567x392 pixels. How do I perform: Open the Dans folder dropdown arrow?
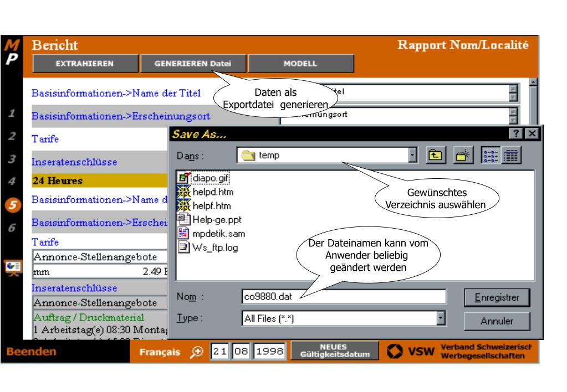412,156
